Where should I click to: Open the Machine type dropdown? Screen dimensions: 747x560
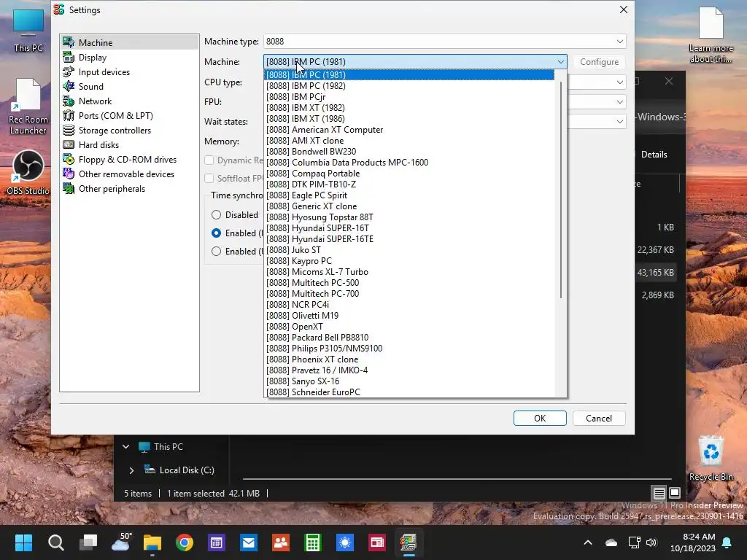[x=444, y=42]
